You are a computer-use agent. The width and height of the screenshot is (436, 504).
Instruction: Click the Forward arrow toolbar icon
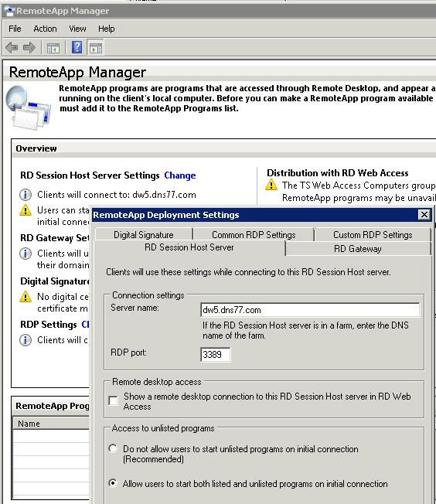(x=29, y=48)
